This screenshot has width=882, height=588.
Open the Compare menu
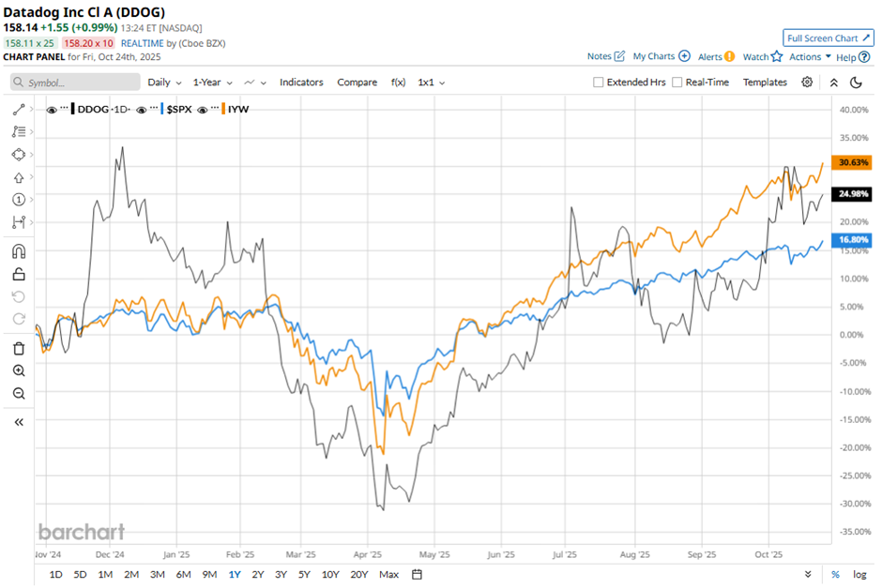(x=357, y=83)
